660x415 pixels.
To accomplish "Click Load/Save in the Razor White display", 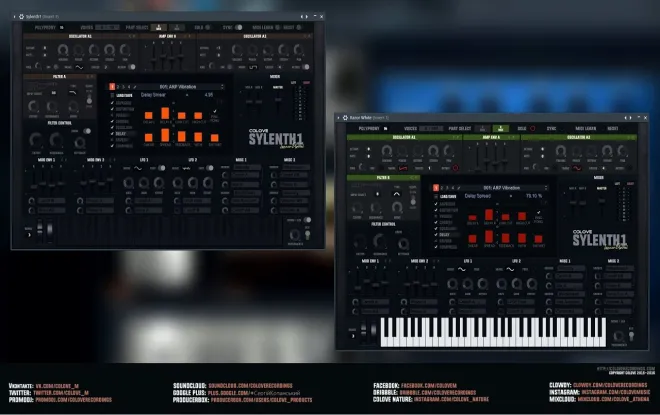I will point(447,197).
